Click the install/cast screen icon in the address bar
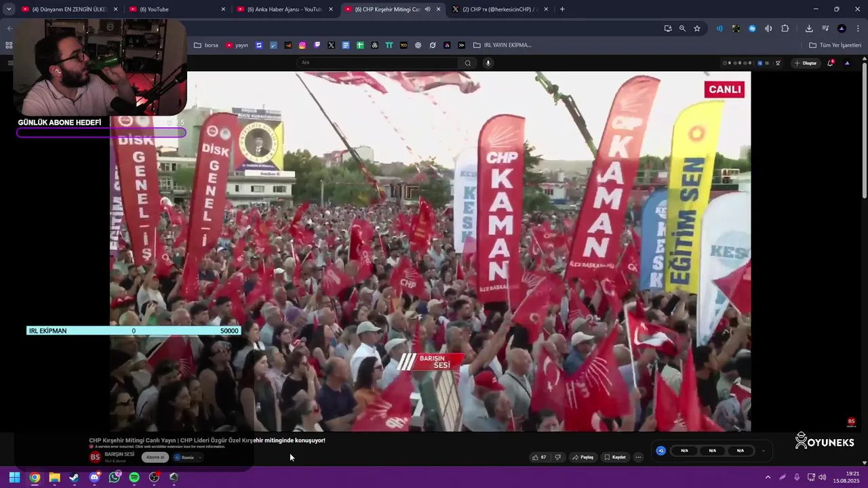The image size is (868, 488). coord(668,28)
